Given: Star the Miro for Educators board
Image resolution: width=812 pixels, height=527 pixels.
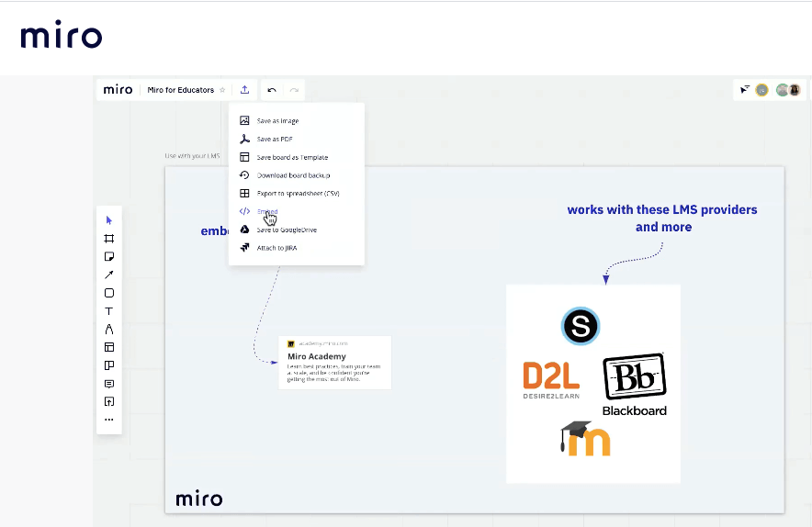Looking at the screenshot, I should tap(222, 90).
